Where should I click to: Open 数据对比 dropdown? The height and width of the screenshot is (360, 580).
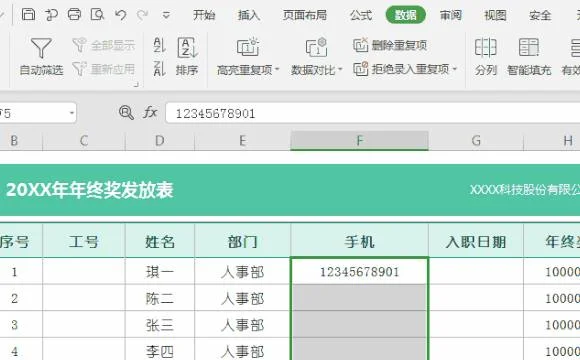(317, 56)
